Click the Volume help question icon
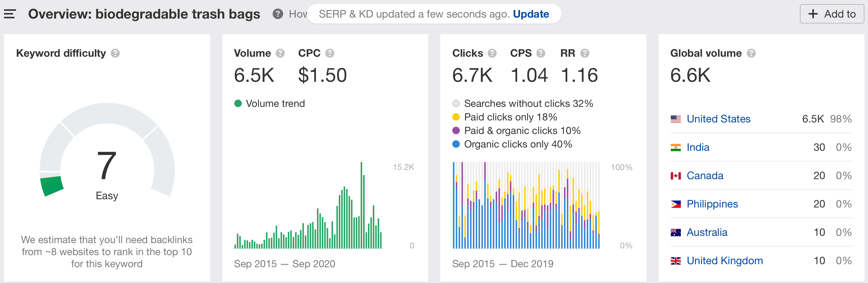This screenshot has width=868, height=283. click(280, 53)
